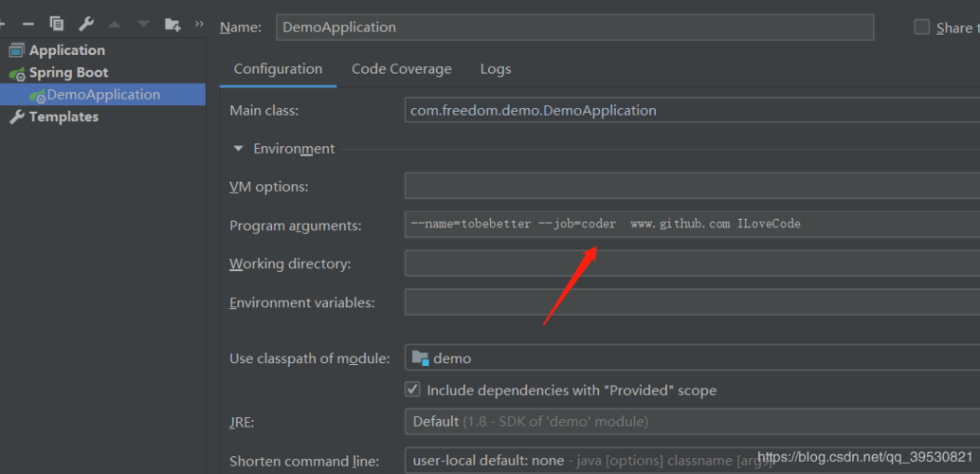Click the Environment variables field

click(692, 302)
